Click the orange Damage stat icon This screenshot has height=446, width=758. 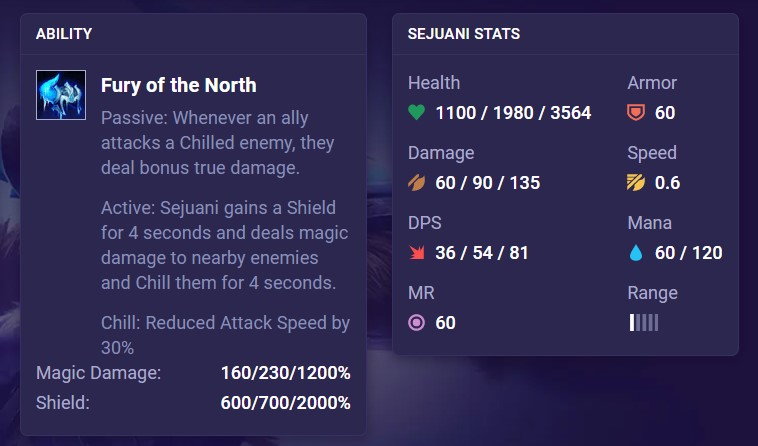pyautogui.click(x=416, y=183)
